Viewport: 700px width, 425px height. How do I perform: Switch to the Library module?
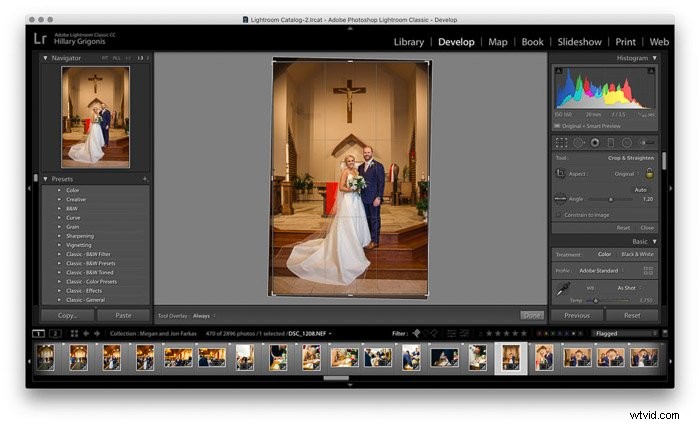408,42
